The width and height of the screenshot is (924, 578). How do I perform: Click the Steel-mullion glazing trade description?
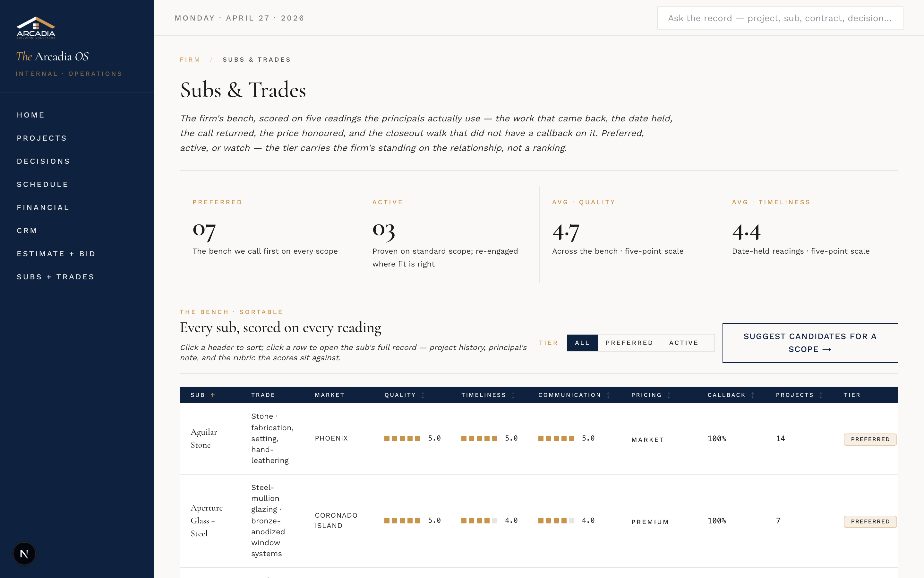point(269,520)
